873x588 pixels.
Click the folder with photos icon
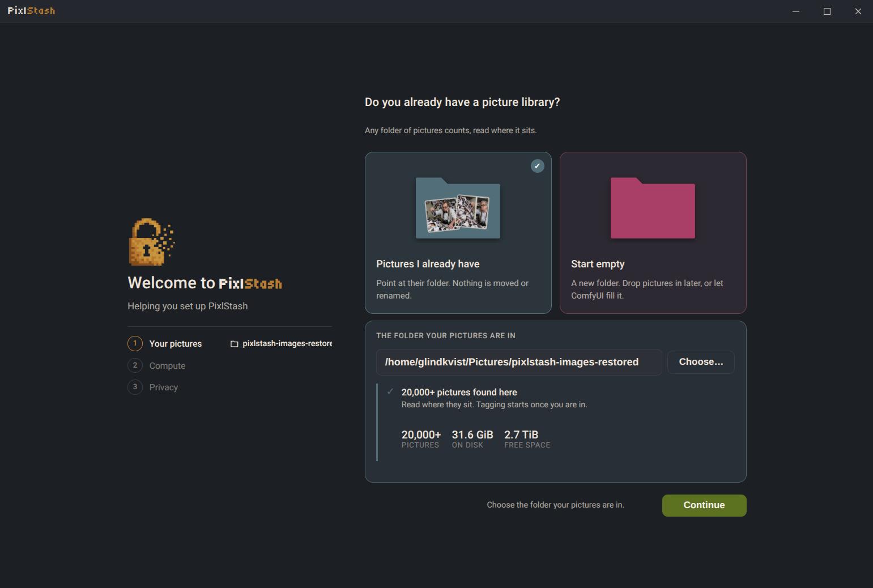coord(458,208)
